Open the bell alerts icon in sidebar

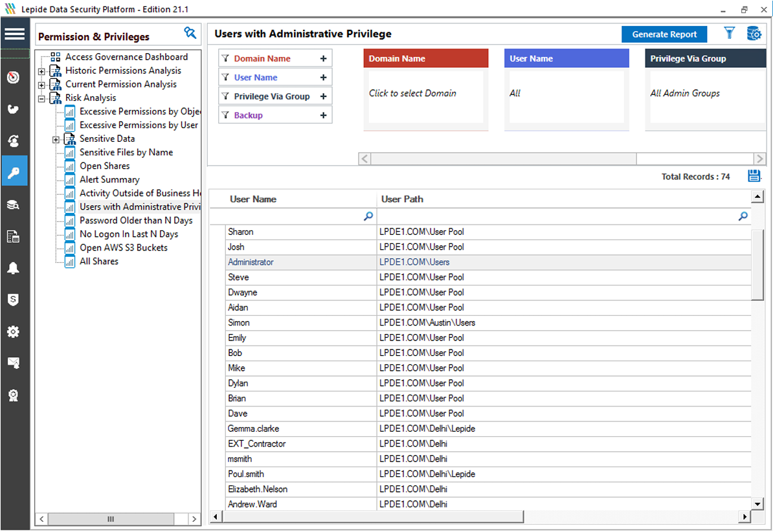[x=14, y=269]
